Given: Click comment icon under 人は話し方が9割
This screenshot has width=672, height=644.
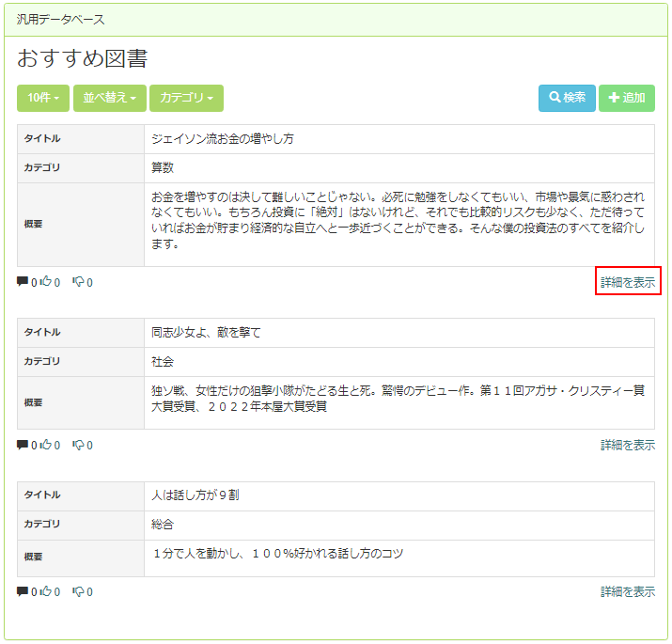Looking at the screenshot, I should (23, 591).
